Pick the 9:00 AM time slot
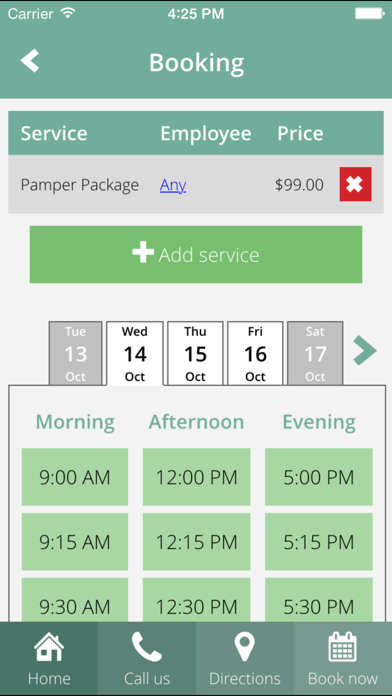This screenshot has height=696, width=392. pyautogui.click(x=75, y=477)
